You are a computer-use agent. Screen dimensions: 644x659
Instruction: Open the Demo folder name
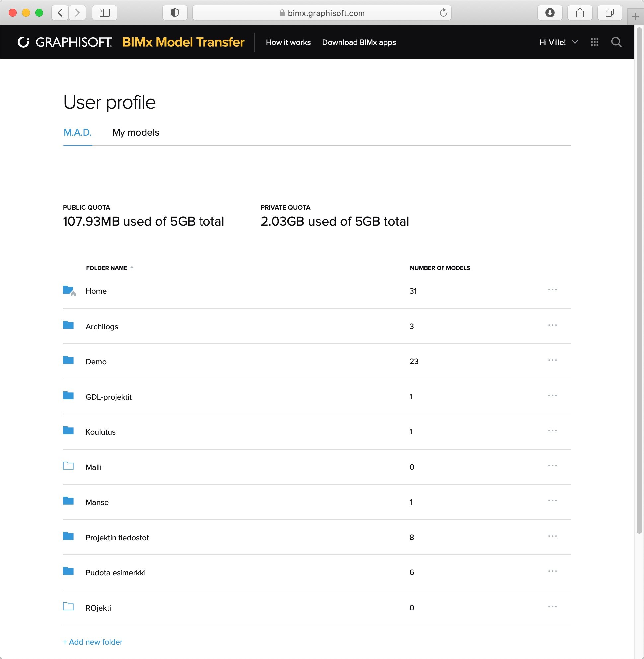96,362
